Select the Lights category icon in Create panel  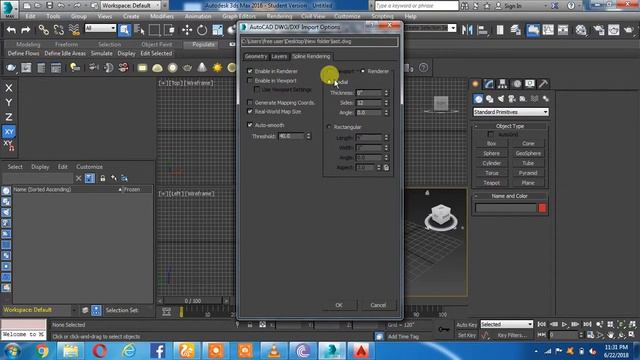pyautogui.click(x=501, y=99)
